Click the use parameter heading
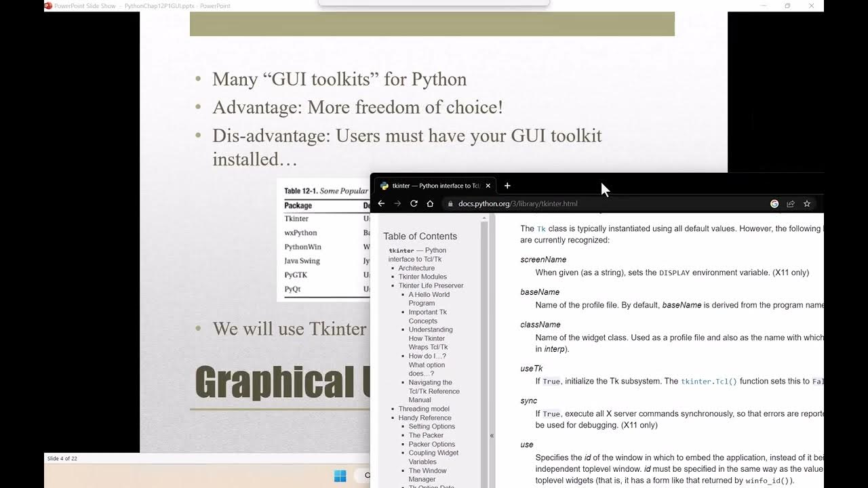This screenshot has height=488, width=868. [527, 445]
